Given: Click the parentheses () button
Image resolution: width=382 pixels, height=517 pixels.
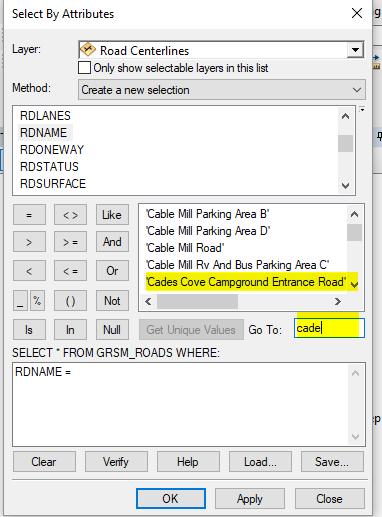Looking at the screenshot, I should [x=70, y=301].
